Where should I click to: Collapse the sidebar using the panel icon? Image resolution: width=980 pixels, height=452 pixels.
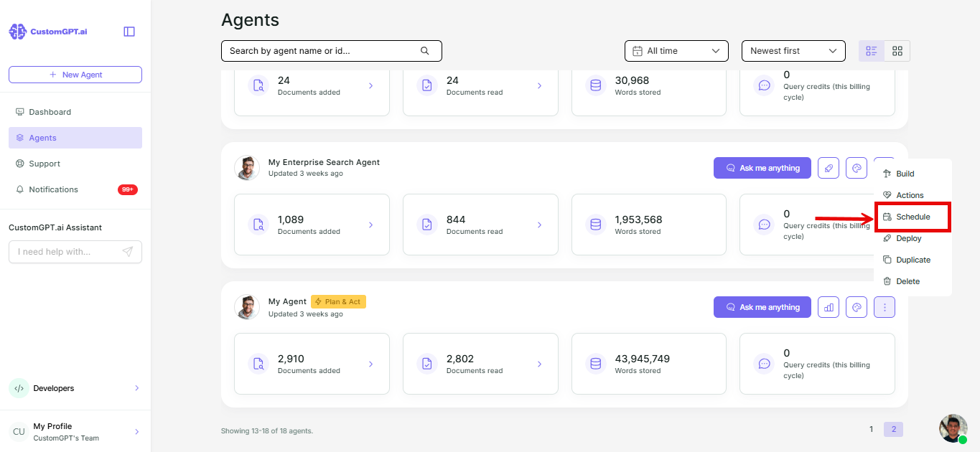(x=129, y=32)
